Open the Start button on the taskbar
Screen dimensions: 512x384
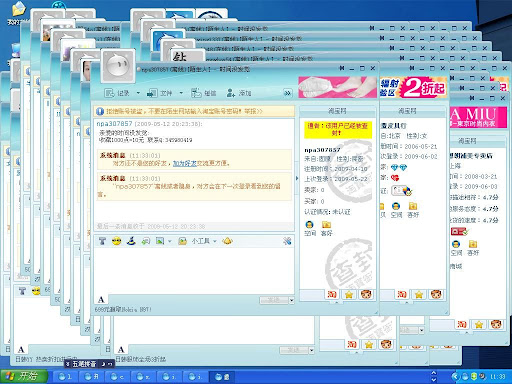click(23, 376)
